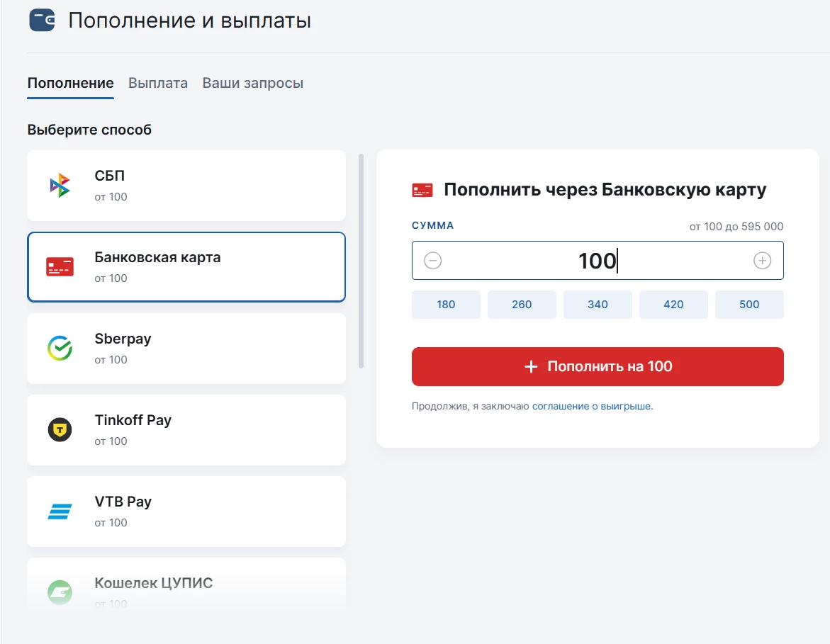Click the Пополнение и выплаты page title
Image resolution: width=830 pixels, height=644 pixels.
[189, 21]
